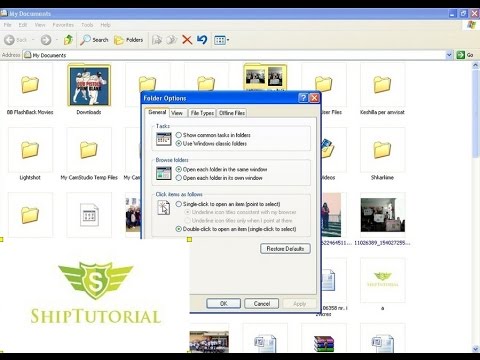The image size is (480, 360).
Task: Select Show common tasks in folders
Action: click(x=213, y=135)
